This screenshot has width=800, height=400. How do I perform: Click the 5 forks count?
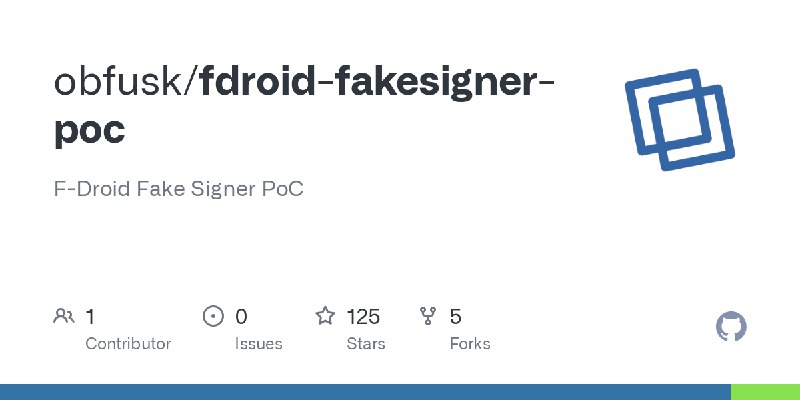(456, 317)
